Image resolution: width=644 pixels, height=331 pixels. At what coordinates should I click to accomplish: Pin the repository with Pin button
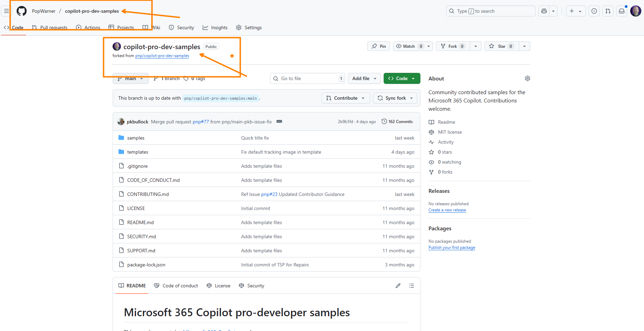(x=379, y=46)
